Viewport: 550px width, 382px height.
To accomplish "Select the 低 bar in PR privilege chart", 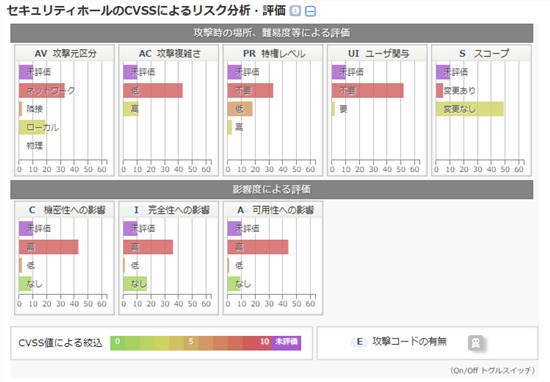I will tap(240, 109).
